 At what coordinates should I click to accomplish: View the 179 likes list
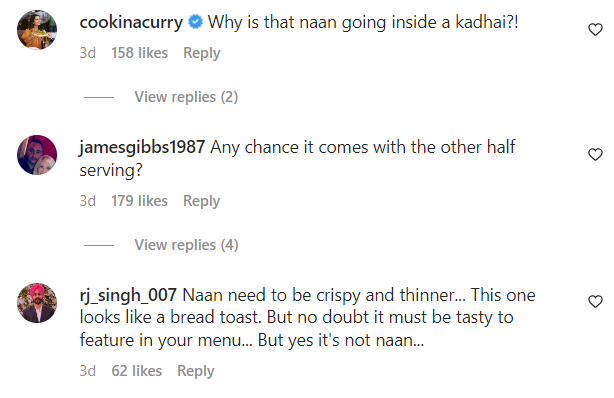pyautogui.click(x=139, y=201)
